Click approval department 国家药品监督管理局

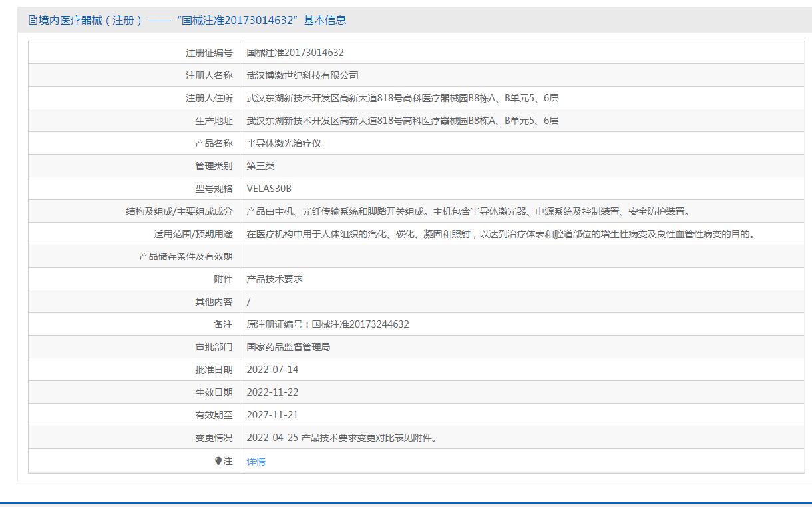click(288, 347)
